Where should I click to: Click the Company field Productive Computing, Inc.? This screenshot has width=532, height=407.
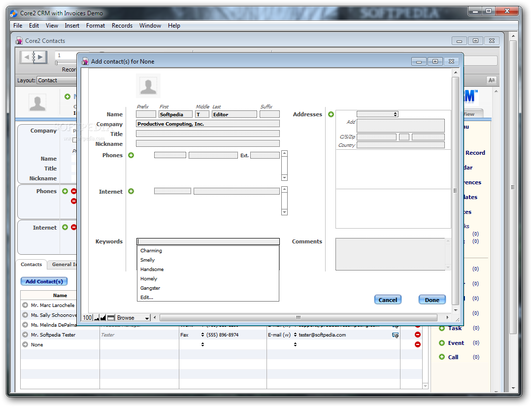[208, 124]
